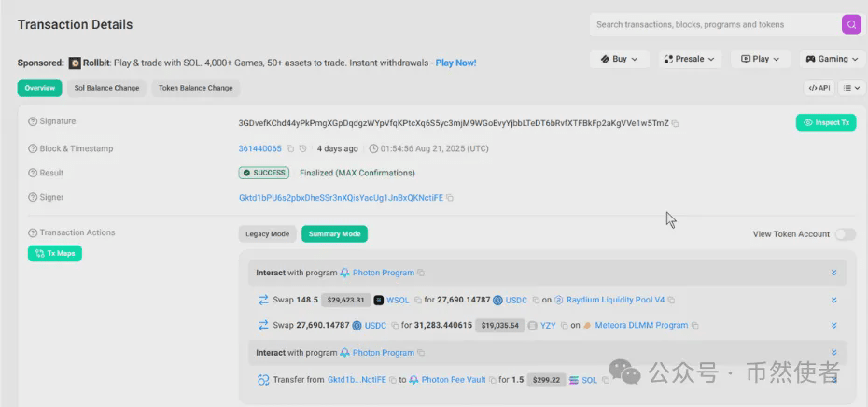Click the swap arrows icon on the YZY swap row
868x407 pixels.
point(263,326)
